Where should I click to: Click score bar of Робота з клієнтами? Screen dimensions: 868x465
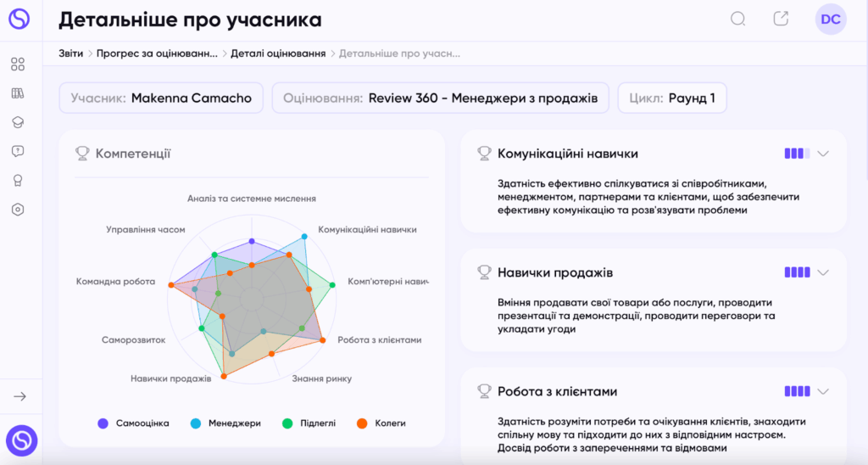click(x=797, y=392)
